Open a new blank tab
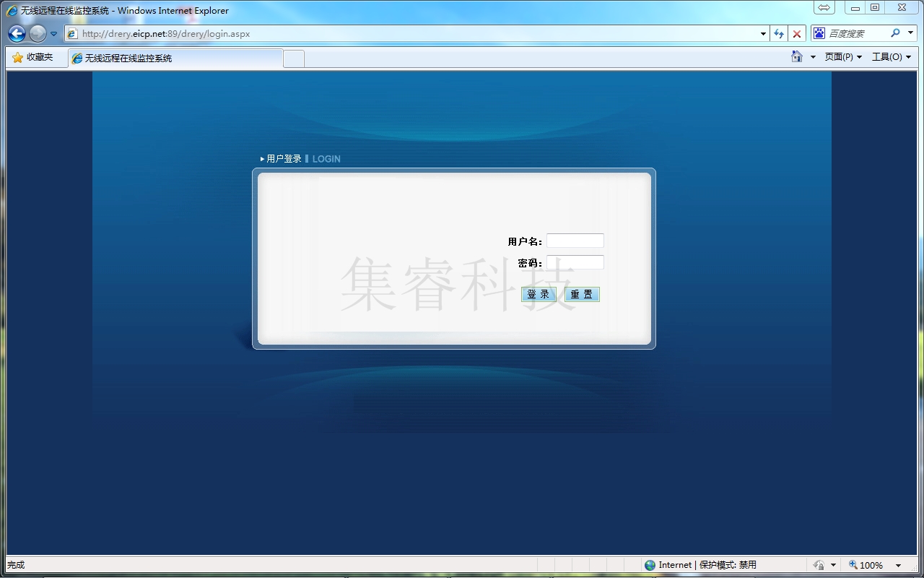The height and width of the screenshot is (578, 924). [x=294, y=59]
